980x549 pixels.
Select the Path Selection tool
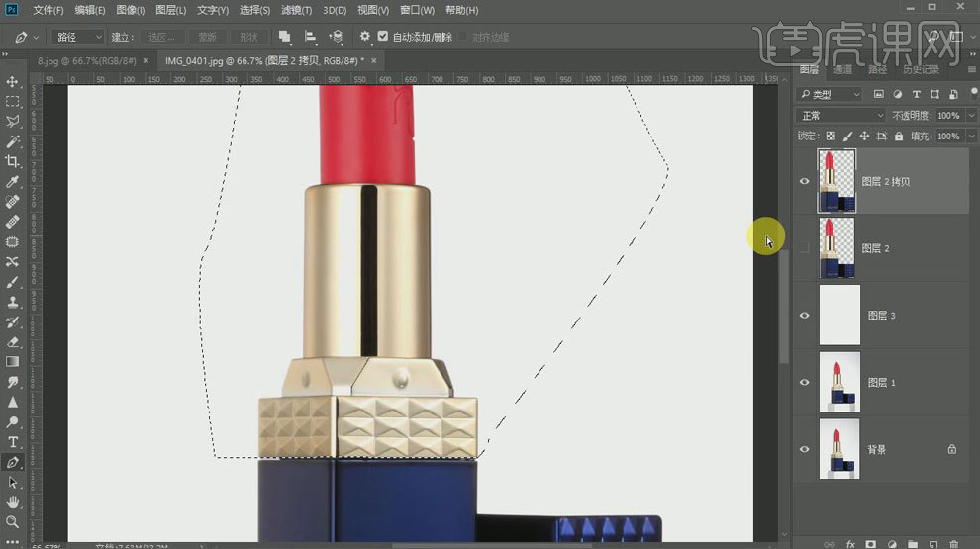click(12, 482)
